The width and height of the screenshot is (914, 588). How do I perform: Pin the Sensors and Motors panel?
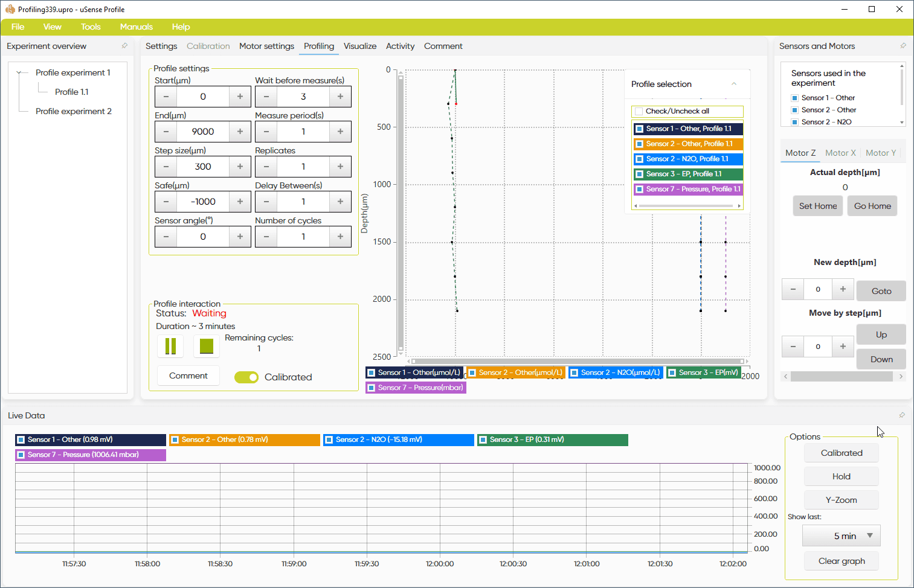tap(903, 46)
